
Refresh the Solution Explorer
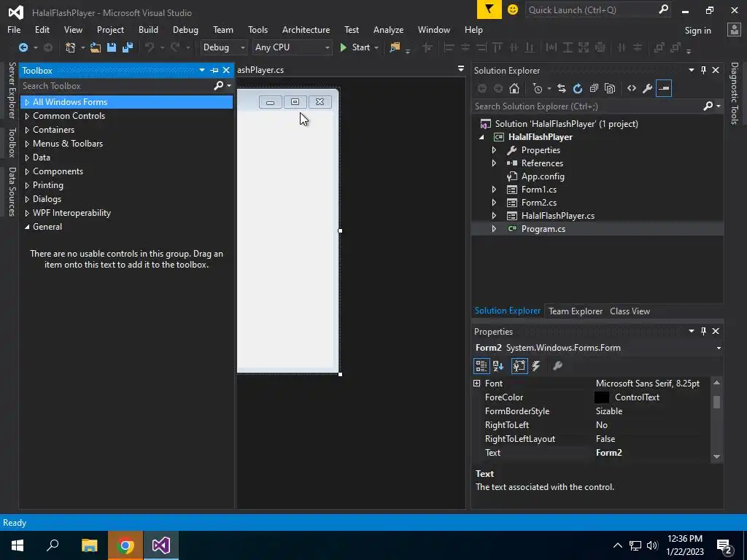(x=578, y=88)
